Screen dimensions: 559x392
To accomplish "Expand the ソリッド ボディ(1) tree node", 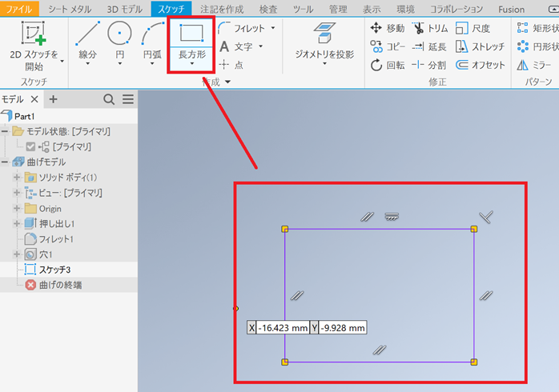I will coord(17,177).
